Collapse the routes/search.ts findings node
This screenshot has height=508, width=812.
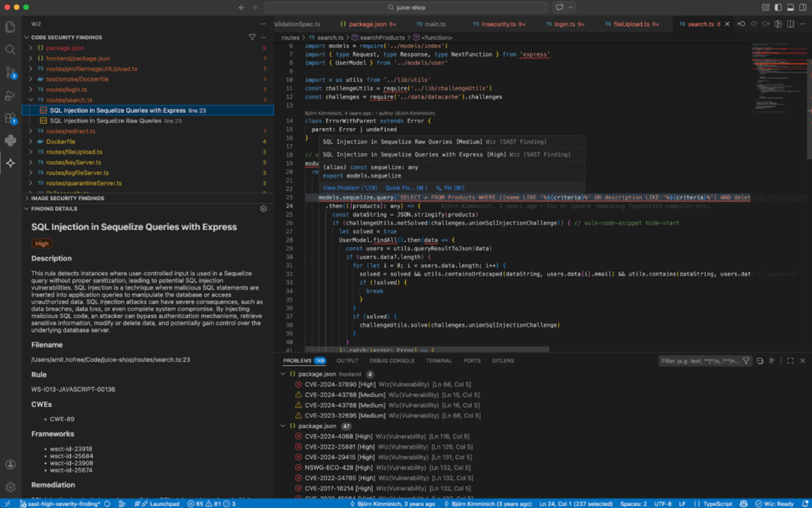coord(31,100)
